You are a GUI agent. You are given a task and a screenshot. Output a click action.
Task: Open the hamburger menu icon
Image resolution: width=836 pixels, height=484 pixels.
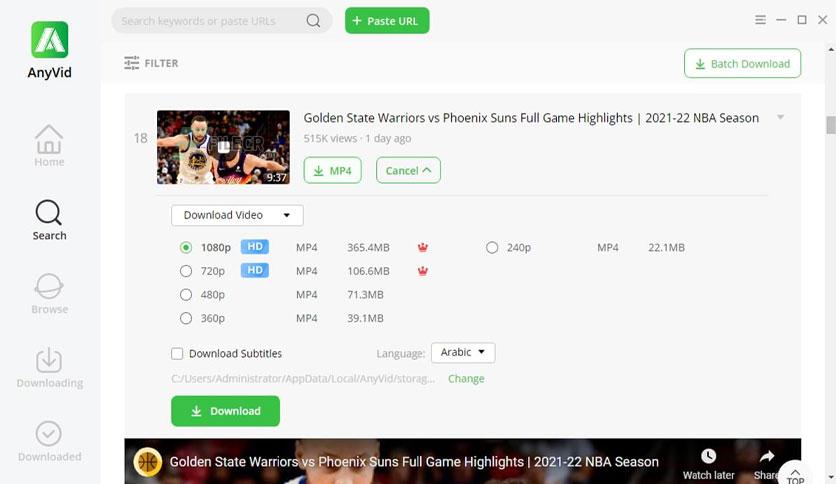click(760, 20)
